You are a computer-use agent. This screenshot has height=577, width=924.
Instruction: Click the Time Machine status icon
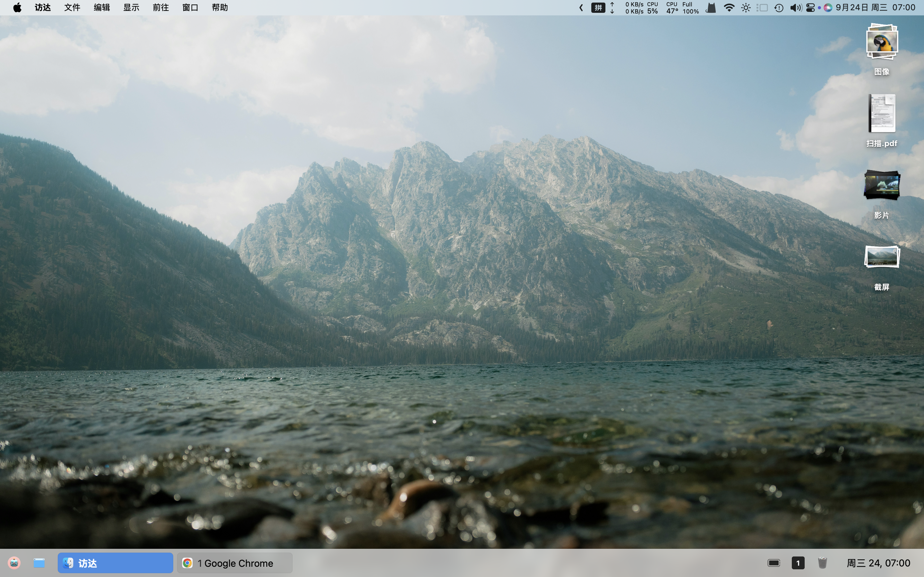click(x=779, y=8)
